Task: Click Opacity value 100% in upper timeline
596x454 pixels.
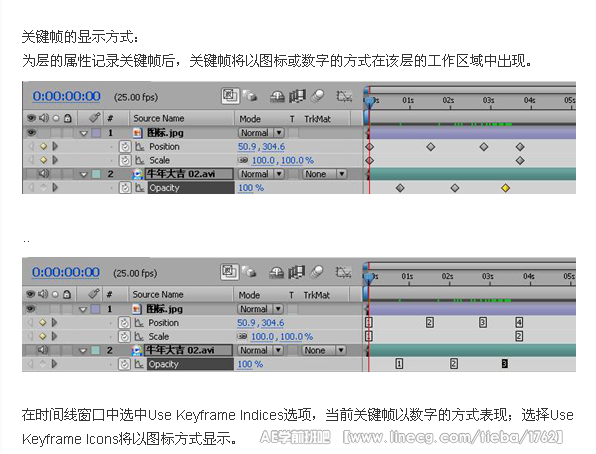Action: click(x=251, y=187)
